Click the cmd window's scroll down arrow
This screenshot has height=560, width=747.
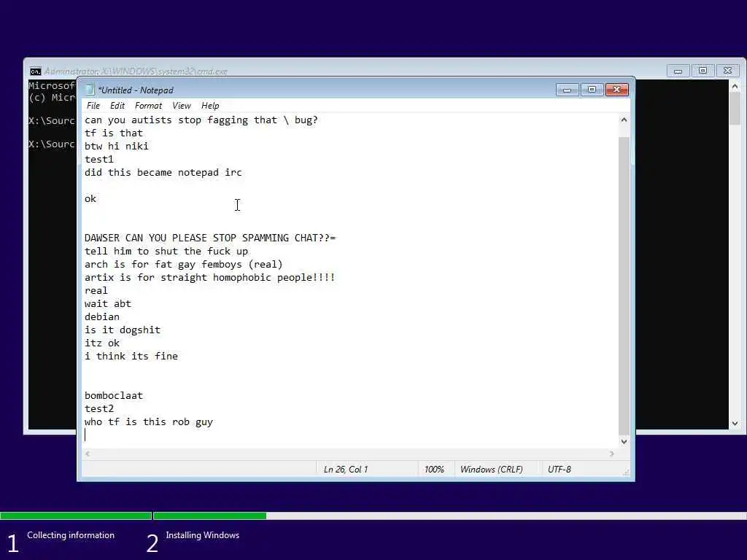[735, 424]
